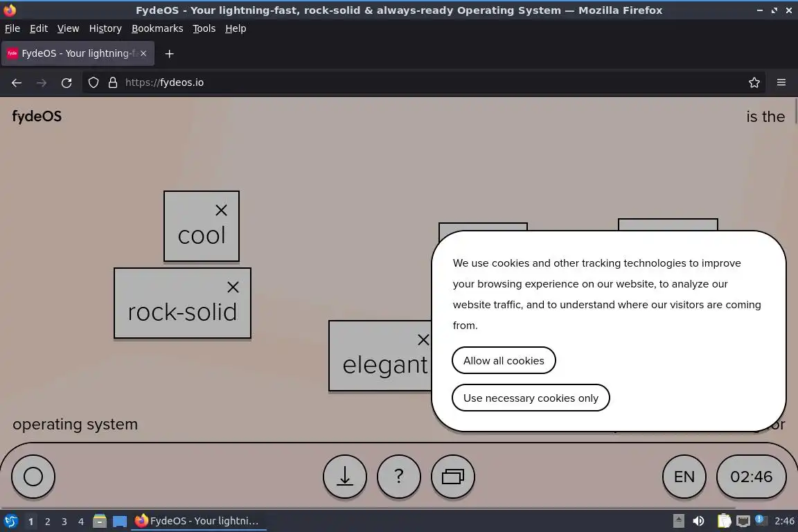Allow all cookies
Viewport: 798px width, 532px height.
pos(504,360)
